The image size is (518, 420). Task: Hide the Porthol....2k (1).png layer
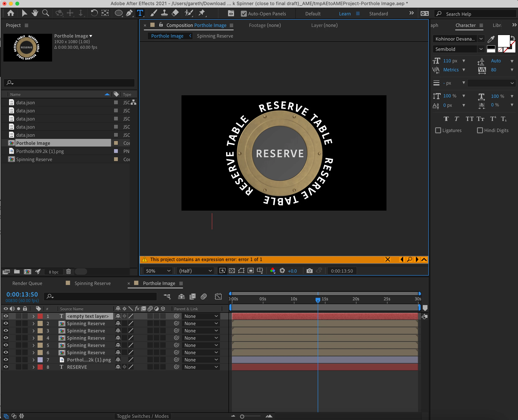coord(6,360)
